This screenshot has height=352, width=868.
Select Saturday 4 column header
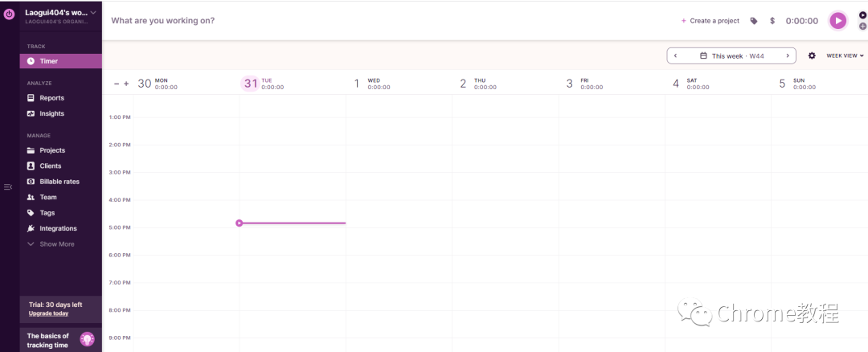(691, 84)
